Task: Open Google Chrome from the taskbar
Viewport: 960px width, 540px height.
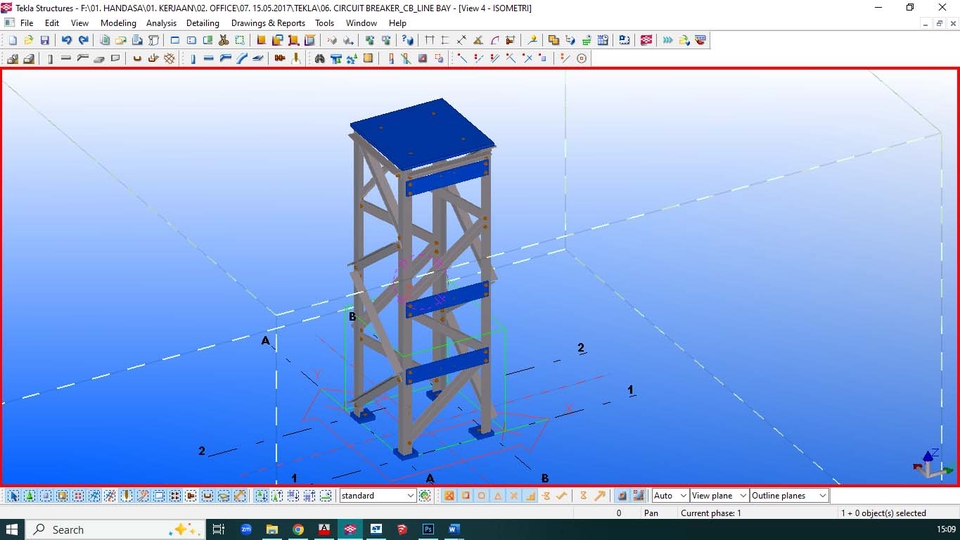Action: pyautogui.click(x=298, y=530)
